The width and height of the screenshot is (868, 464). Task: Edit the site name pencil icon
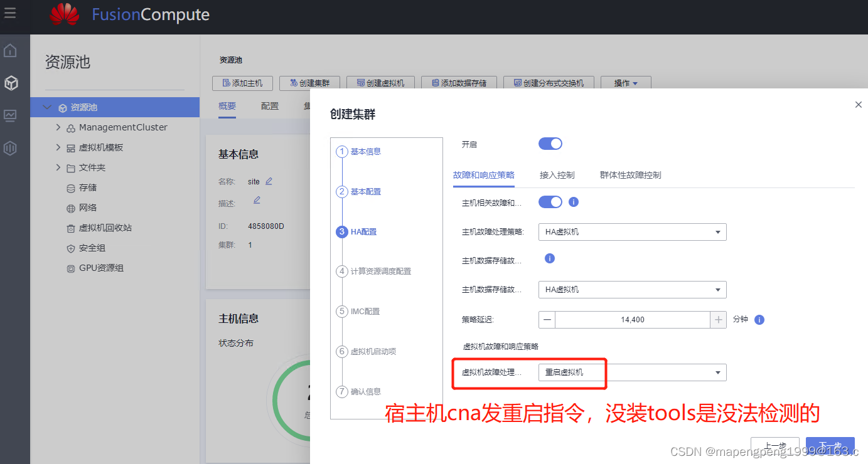click(x=269, y=181)
